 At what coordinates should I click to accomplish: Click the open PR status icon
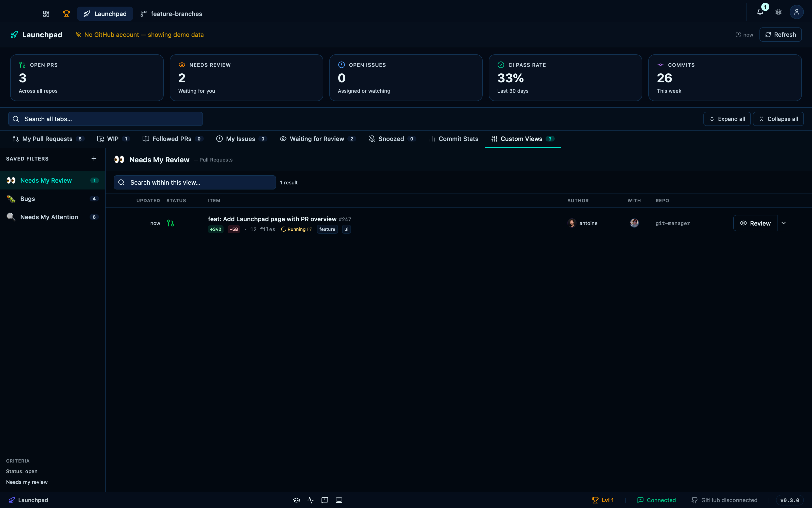tap(171, 223)
